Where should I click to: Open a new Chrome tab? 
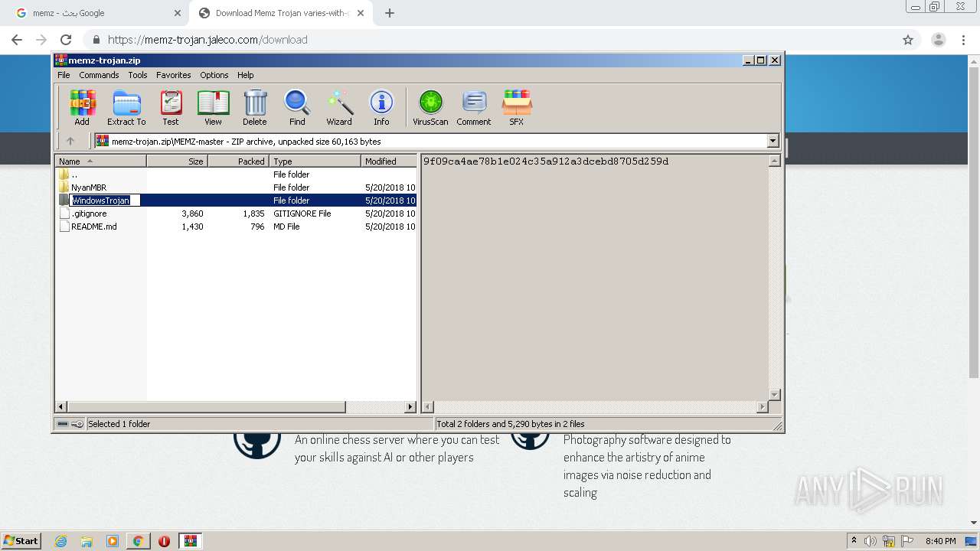point(390,13)
